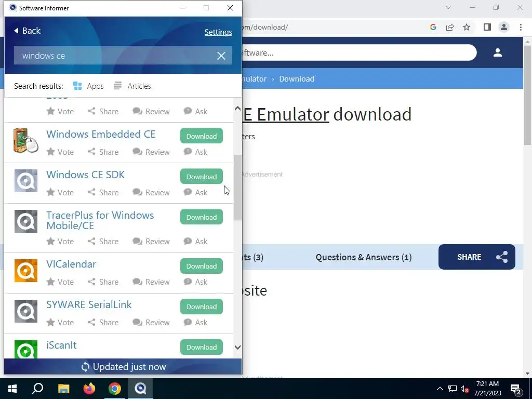Bookmark this page with the star icon
The height and width of the screenshot is (399, 532).
tap(467, 27)
